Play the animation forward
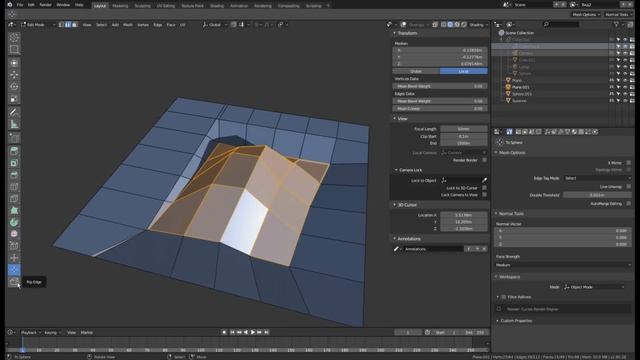 (253, 332)
